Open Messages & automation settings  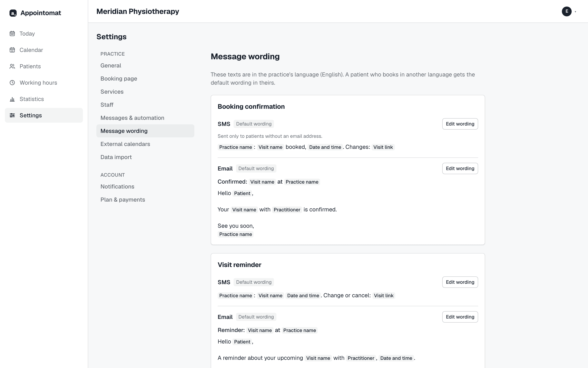[145, 118]
